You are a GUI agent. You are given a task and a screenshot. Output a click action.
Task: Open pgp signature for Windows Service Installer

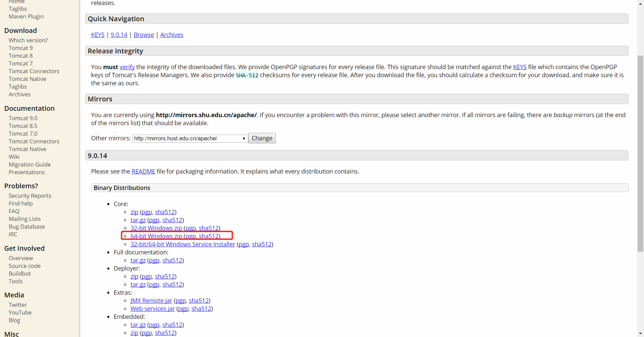pos(244,244)
